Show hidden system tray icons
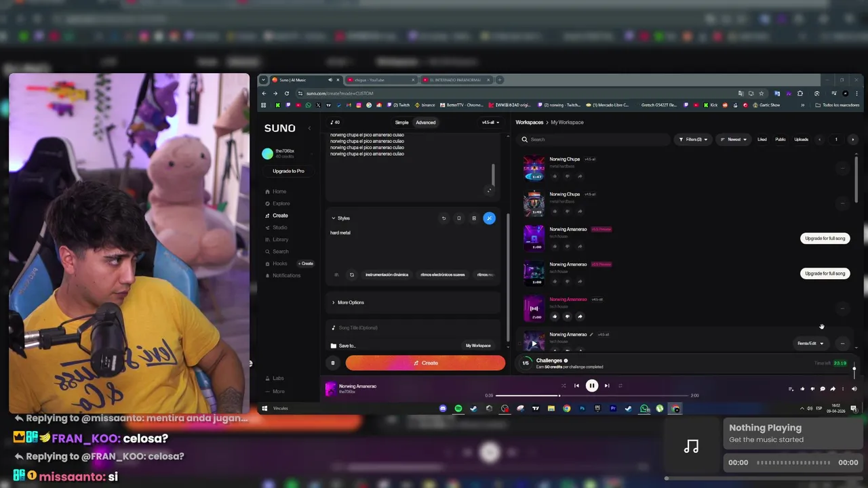This screenshot has width=868, height=488. point(802,409)
